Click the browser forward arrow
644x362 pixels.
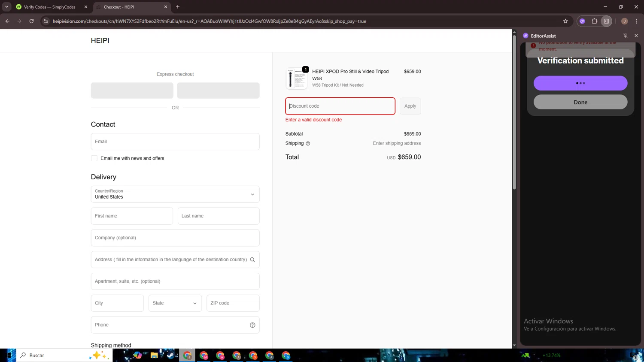(x=19, y=21)
